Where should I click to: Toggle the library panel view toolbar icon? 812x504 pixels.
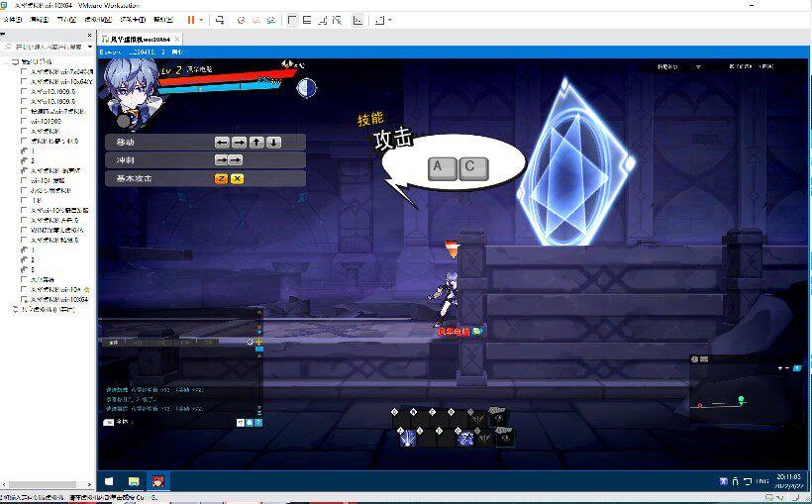292,20
